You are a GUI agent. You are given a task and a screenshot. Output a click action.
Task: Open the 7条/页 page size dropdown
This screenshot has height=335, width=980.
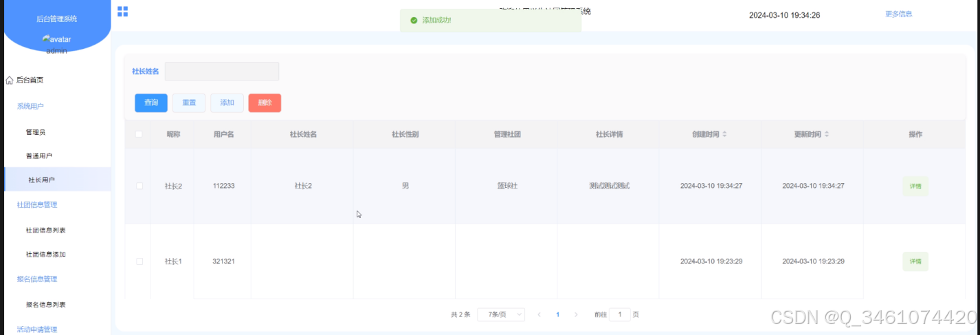(501, 314)
